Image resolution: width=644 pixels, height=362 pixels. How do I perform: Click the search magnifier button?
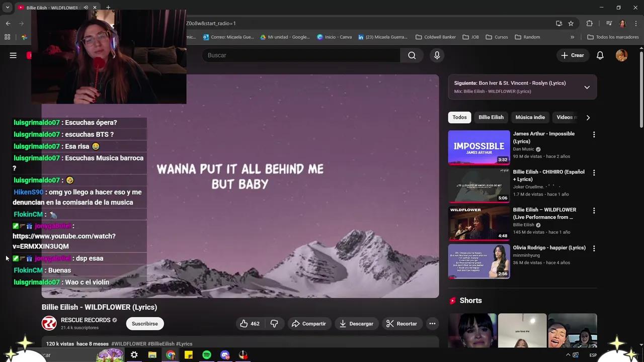click(x=412, y=55)
